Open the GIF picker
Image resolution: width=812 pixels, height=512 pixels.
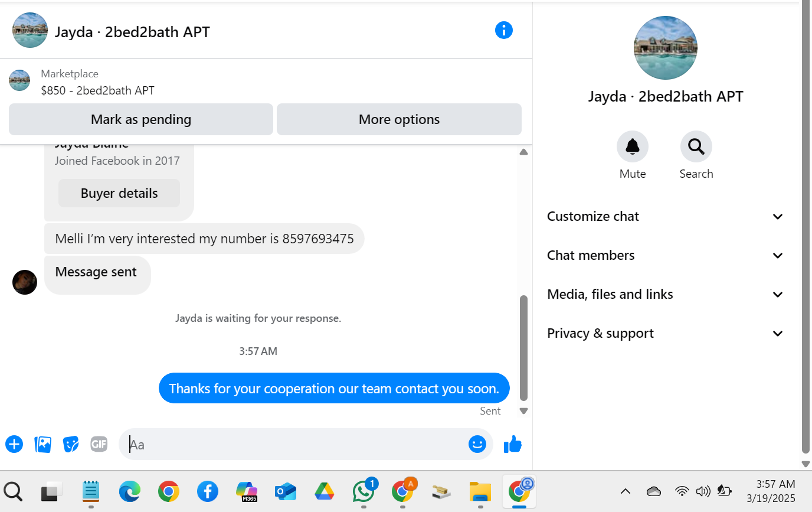(x=99, y=444)
